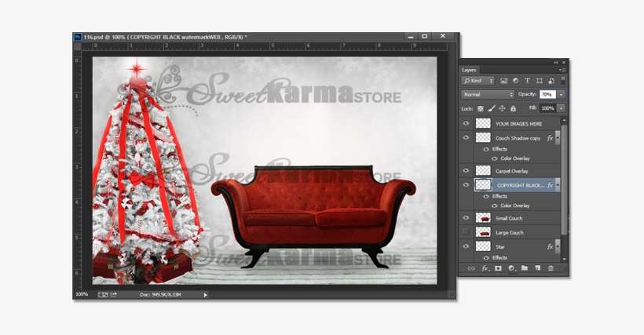Click the Doc size text in status bar

pos(160,294)
